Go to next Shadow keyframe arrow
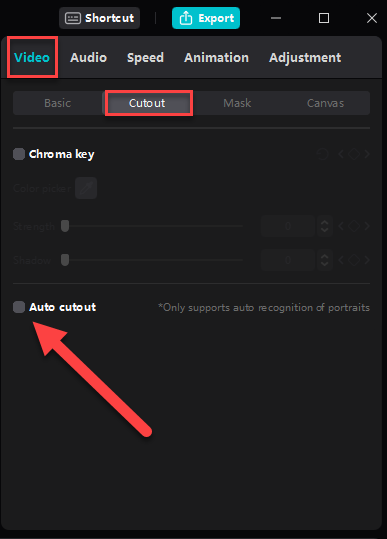Viewport: 387px width, 539px height. (367, 260)
